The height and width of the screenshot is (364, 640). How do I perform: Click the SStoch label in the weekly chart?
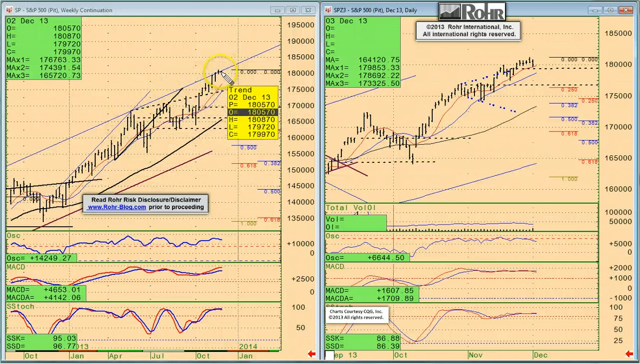coord(20,306)
